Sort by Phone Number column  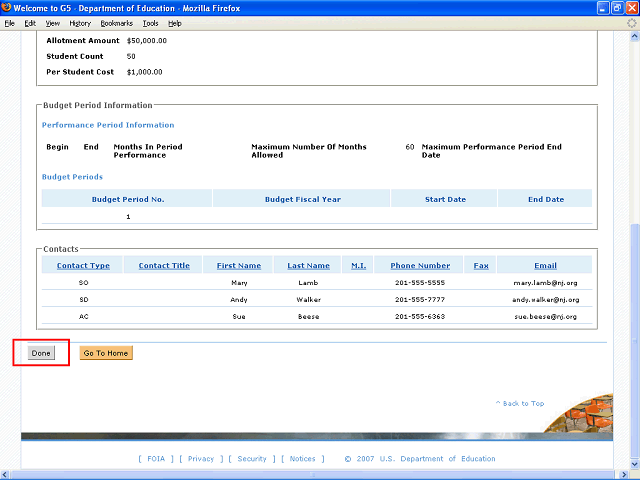pyautogui.click(x=420, y=266)
